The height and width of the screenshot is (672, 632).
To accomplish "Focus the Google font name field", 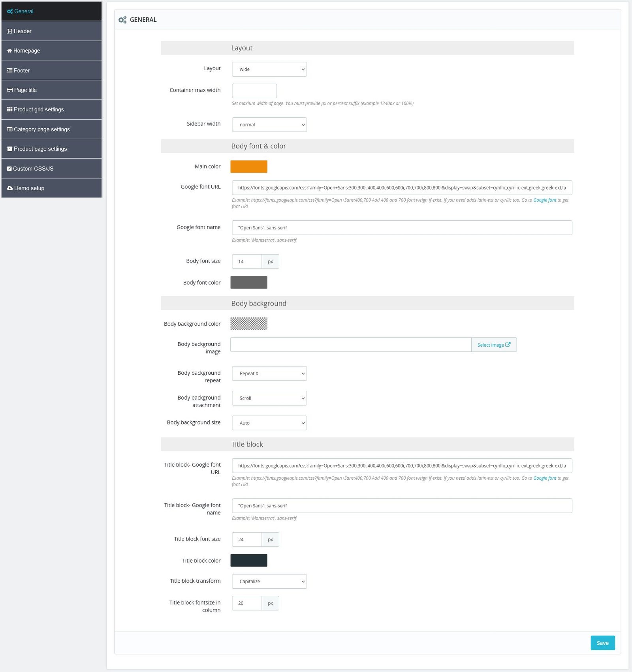I will [x=402, y=228].
